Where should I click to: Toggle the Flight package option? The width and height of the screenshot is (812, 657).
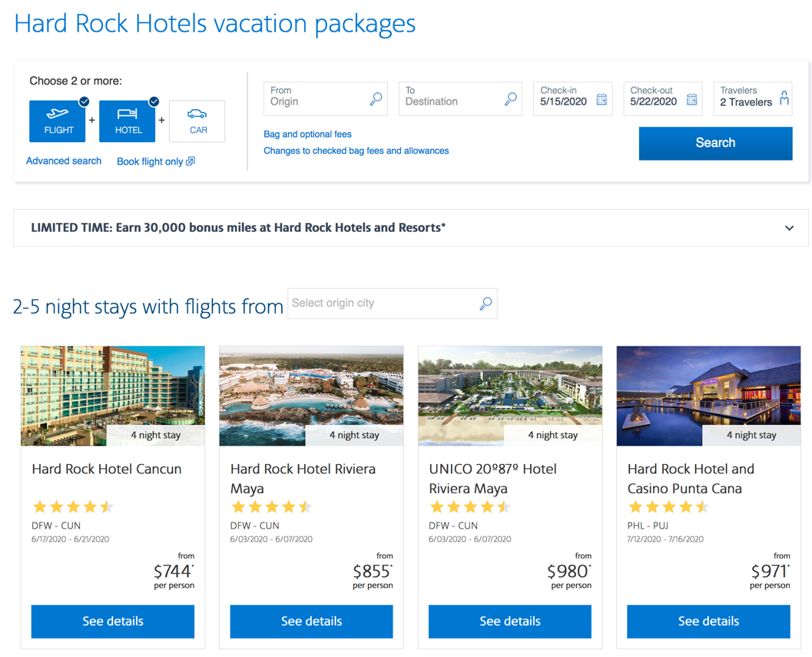pyautogui.click(x=58, y=121)
